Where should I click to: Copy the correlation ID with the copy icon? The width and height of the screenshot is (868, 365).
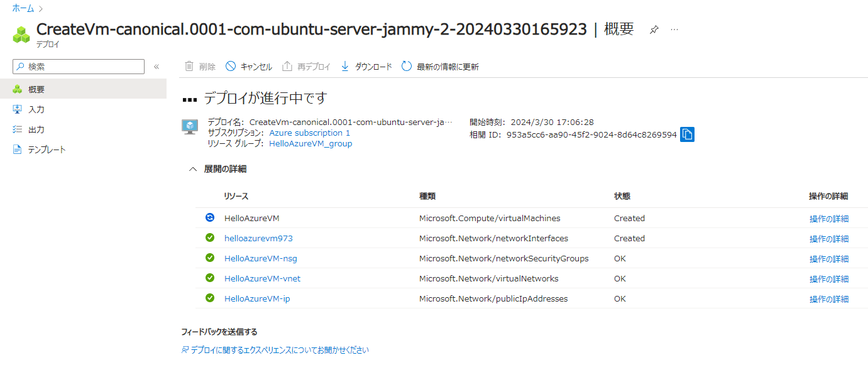point(688,134)
